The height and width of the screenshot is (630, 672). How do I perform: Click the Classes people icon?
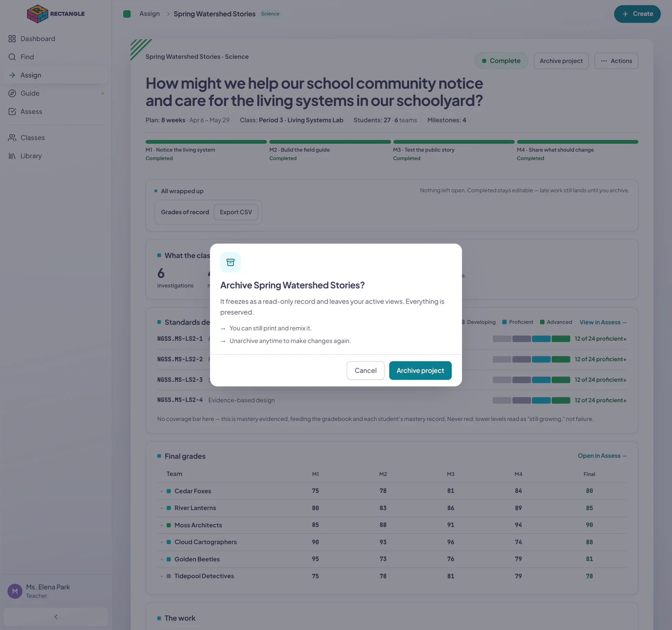(x=12, y=138)
